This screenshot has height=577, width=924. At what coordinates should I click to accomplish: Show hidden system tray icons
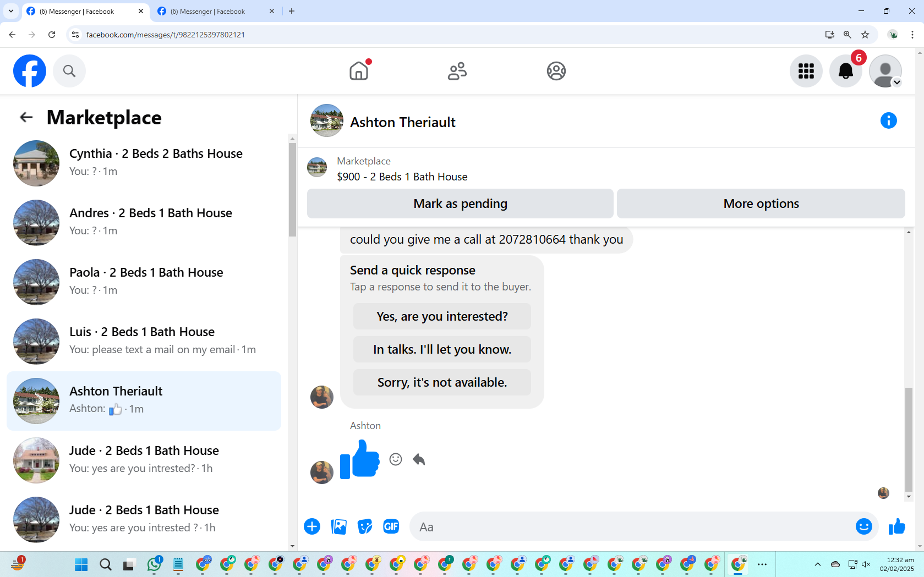pyautogui.click(x=818, y=564)
